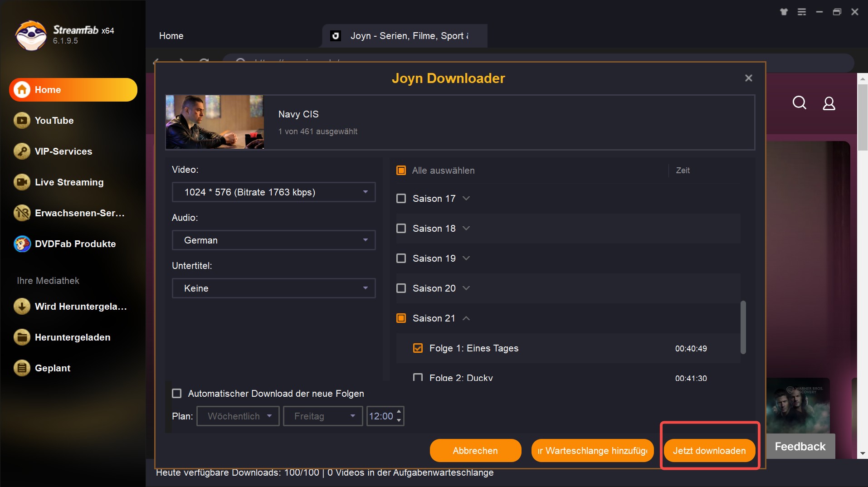
Task: Collapse Saison 21 episode list
Action: tap(466, 318)
